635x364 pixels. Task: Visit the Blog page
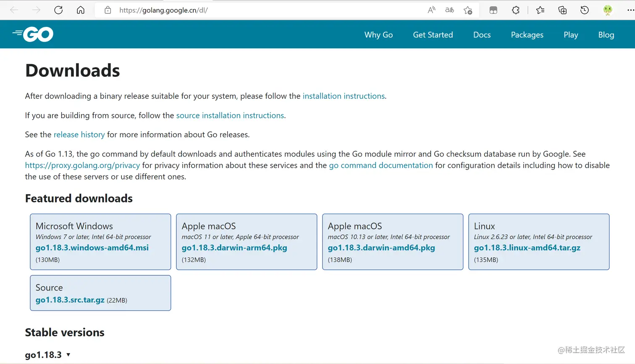click(606, 35)
